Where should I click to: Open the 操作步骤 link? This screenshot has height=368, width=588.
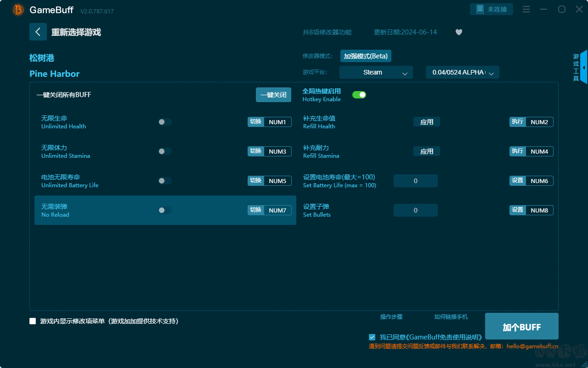point(391,317)
